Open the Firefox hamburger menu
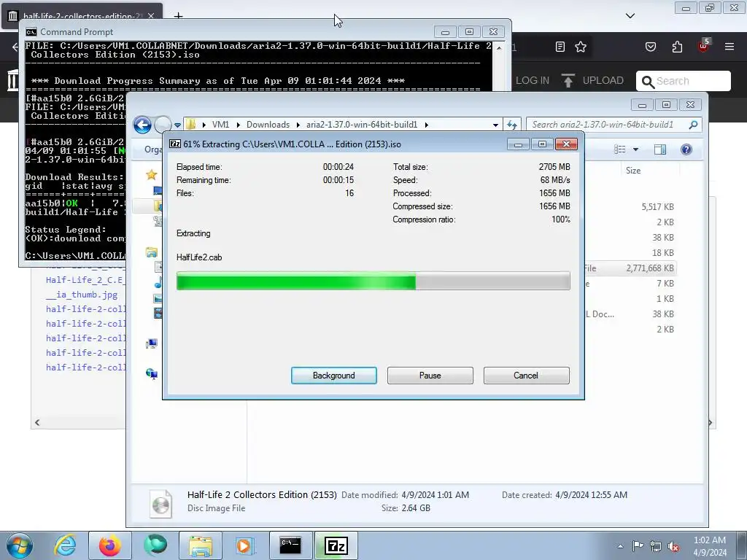747x560 pixels. point(729,47)
